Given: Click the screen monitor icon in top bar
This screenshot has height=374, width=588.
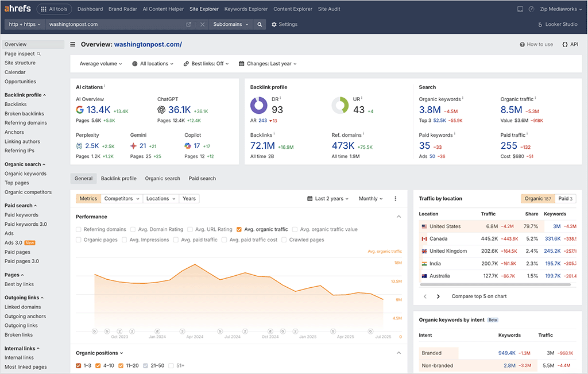Looking at the screenshot, I should pos(520,9).
